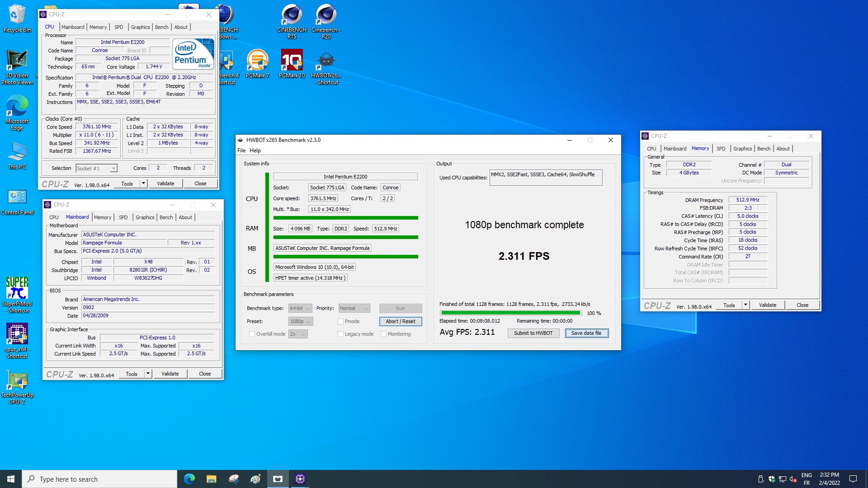Click the Abort / Reset button
868x488 pixels.
coord(400,321)
